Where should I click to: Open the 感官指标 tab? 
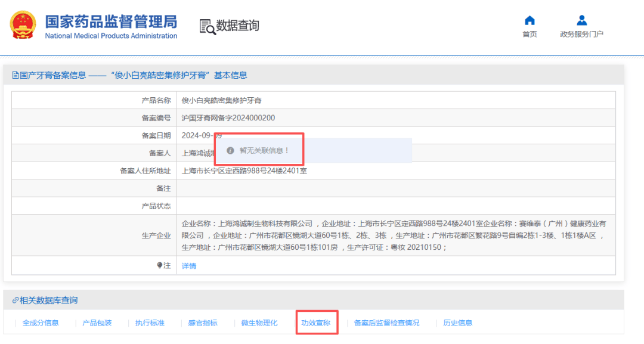coord(203,323)
